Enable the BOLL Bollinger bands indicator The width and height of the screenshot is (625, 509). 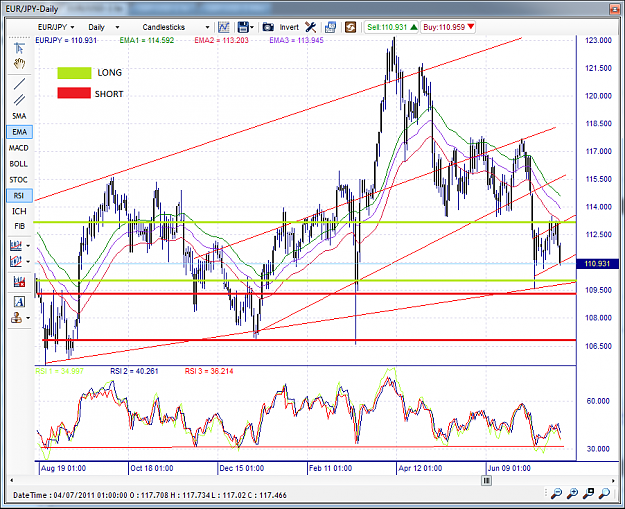pos(19,164)
